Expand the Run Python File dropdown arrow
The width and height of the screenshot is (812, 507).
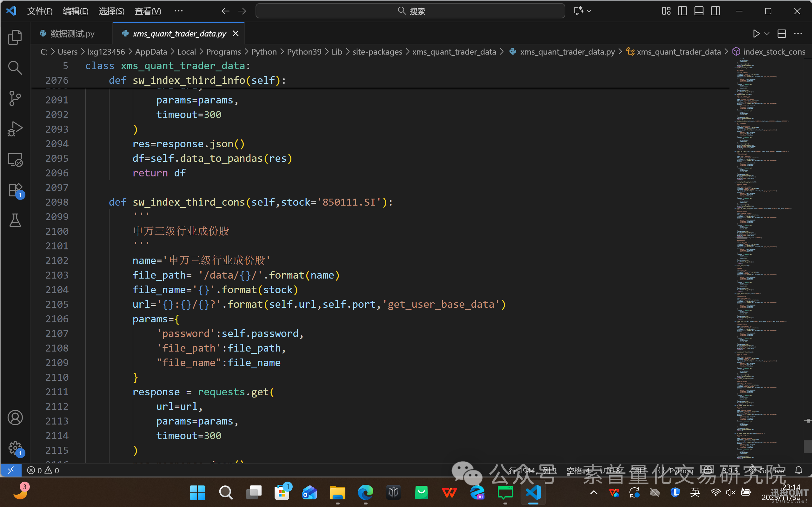pos(767,34)
